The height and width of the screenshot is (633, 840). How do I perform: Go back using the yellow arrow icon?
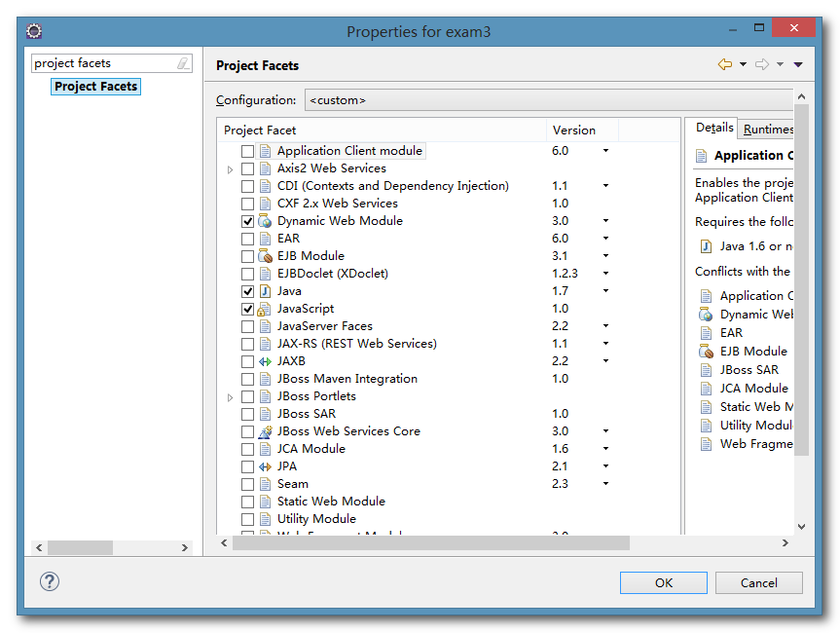pyautogui.click(x=725, y=64)
